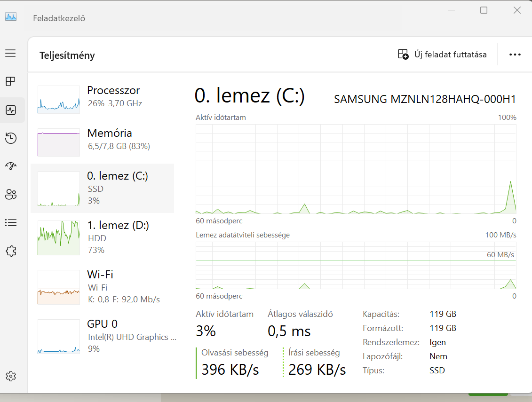The height and width of the screenshot is (402, 532).
Task: Click the disk transfer rate graph
Action: pyautogui.click(x=356, y=265)
